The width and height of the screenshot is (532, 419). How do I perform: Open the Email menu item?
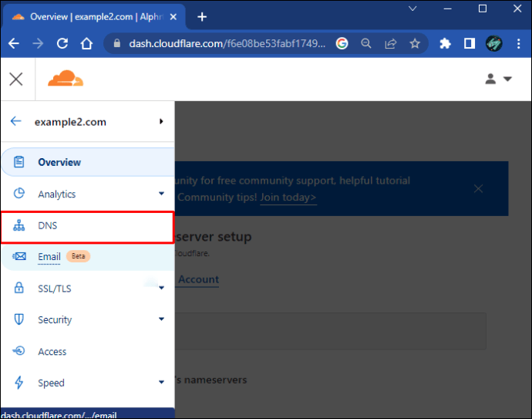[x=88, y=257]
